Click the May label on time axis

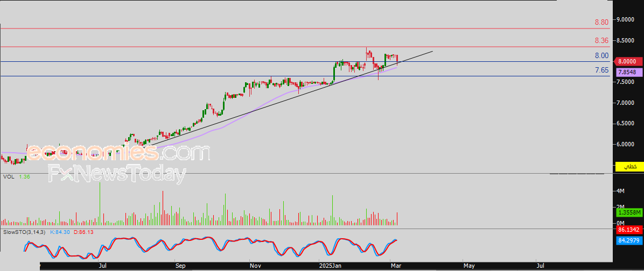(x=469, y=266)
